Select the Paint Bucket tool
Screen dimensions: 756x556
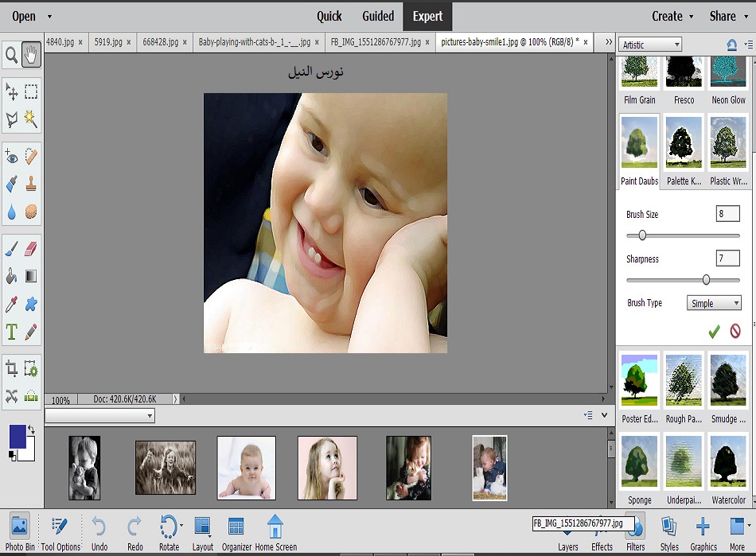tap(12, 277)
